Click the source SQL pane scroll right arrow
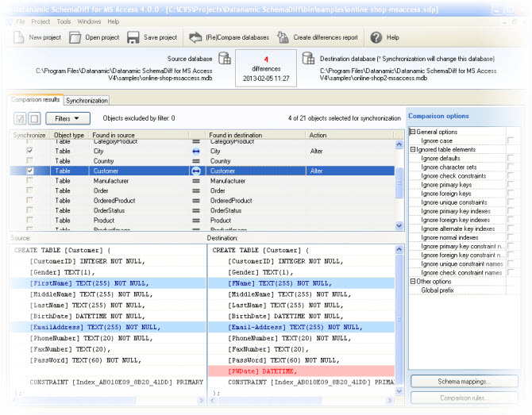The height and width of the screenshot is (415, 532). 201,401
